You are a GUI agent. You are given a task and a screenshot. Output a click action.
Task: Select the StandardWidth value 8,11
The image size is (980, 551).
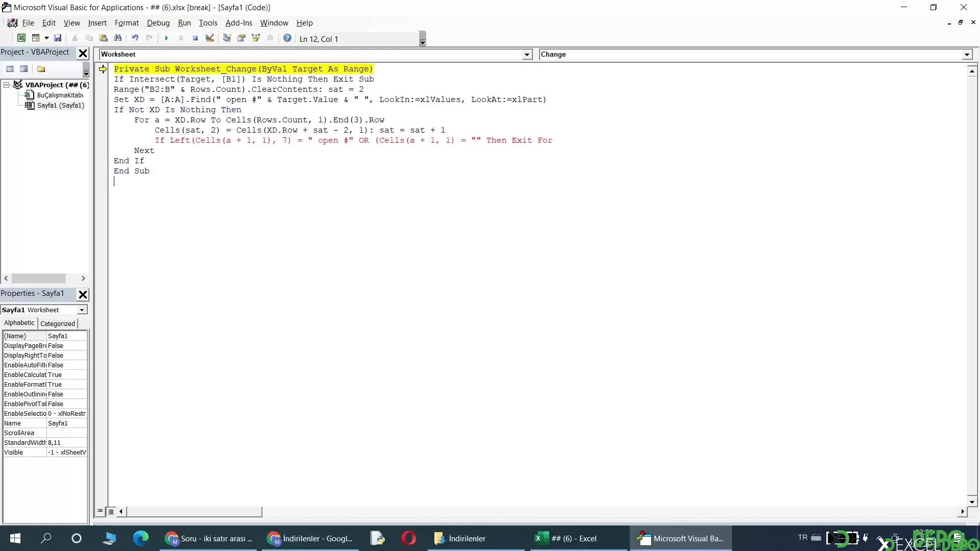point(66,443)
